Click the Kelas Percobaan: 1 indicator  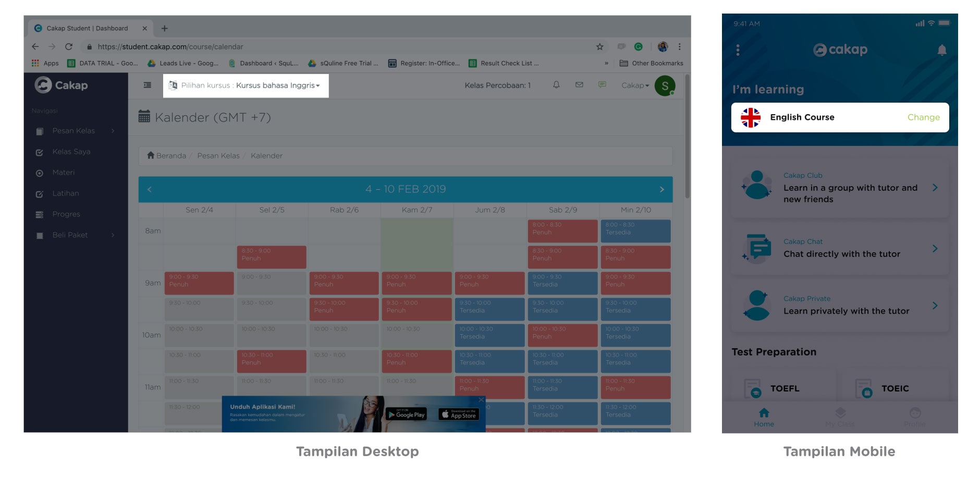(497, 85)
